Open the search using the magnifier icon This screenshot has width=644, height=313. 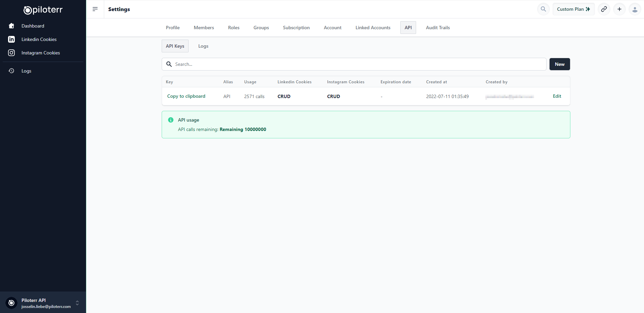point(543,9)
